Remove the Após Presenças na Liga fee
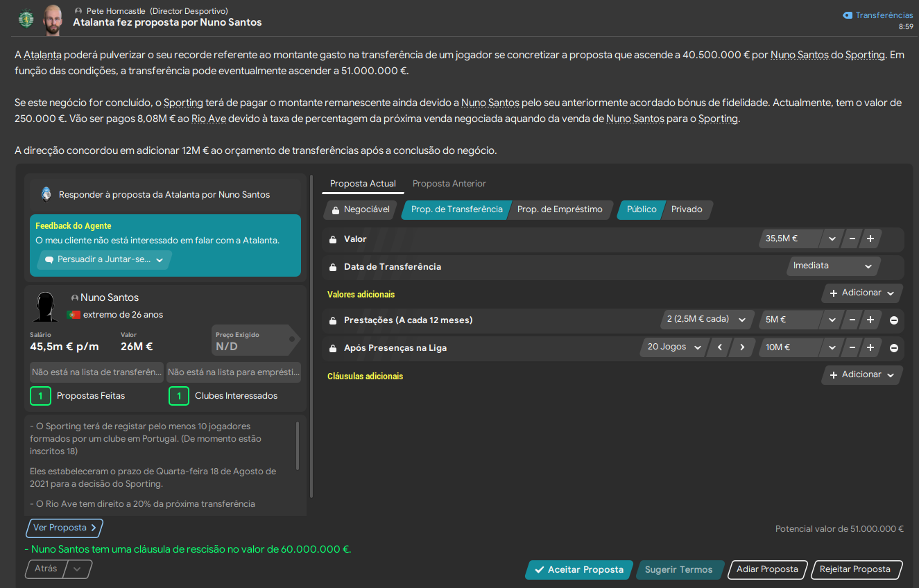The width and height of the screenshot is (919, 588). click(x=894, y=348)
